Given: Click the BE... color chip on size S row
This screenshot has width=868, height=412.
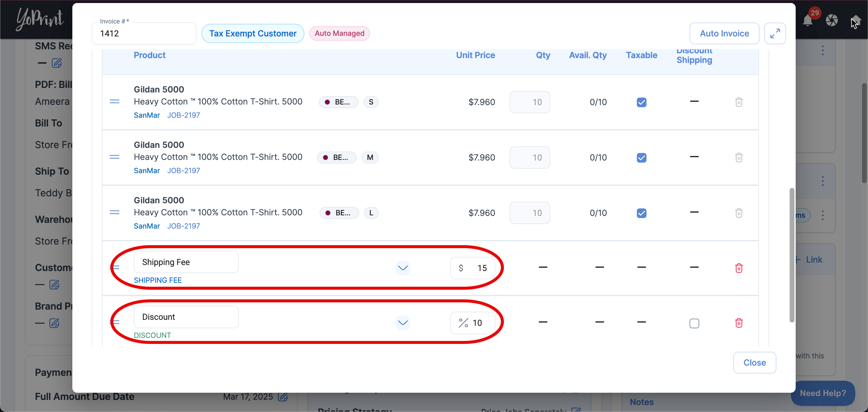Looking at the screenshot, I should click(338, 102).
